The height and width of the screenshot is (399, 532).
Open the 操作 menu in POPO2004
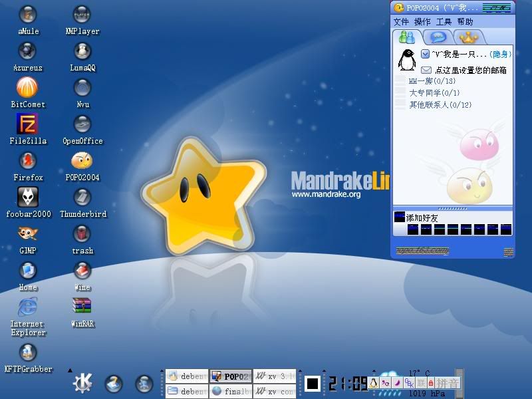422,22
